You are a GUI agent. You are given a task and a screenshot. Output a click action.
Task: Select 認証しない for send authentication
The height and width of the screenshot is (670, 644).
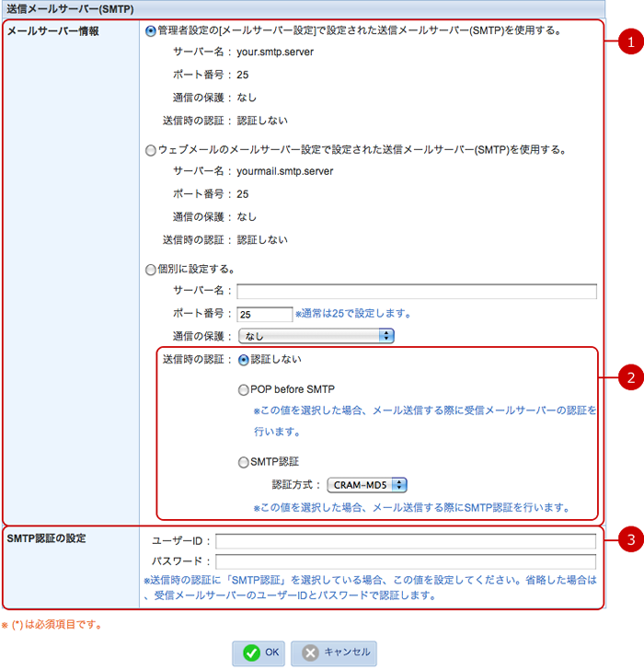point(244,360)
